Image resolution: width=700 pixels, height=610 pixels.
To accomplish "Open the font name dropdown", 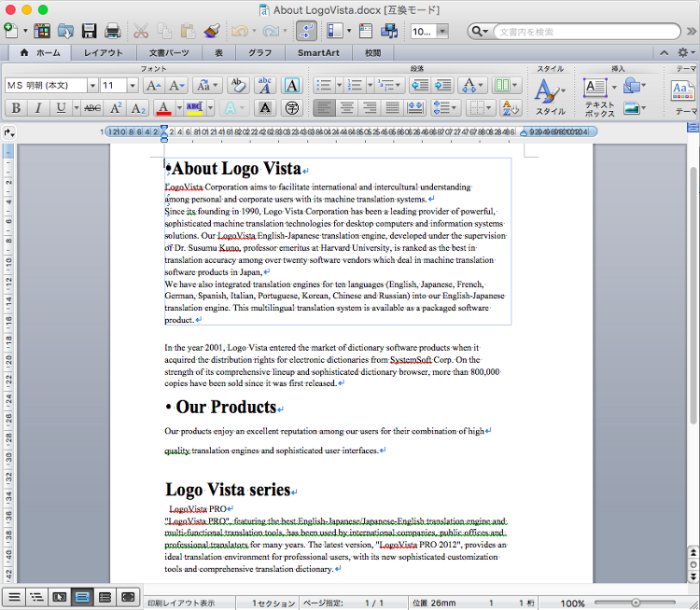I will (x=92, y=85).
